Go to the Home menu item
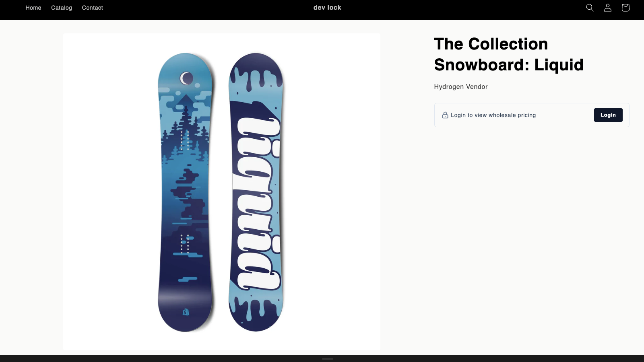The width and height of the screenshot is (644, 362). click(x=33, y=8)
